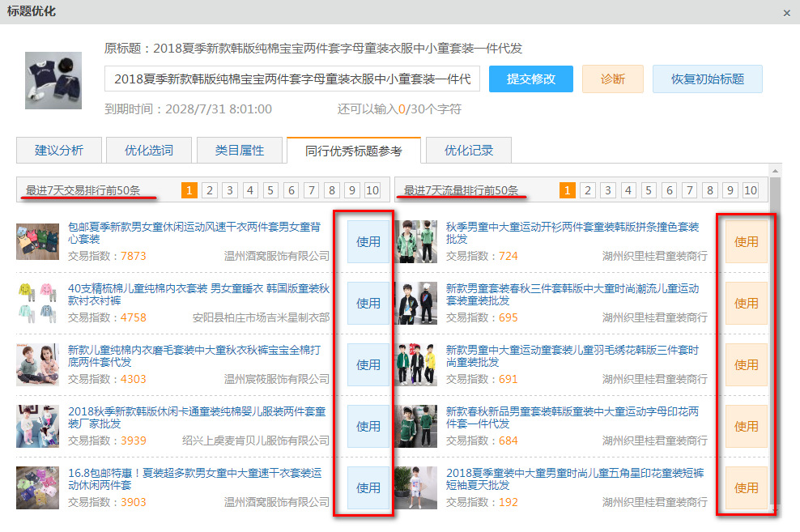Click thumbnail of the 40支精梳棉 product
The width and height of the screenshot is (800, 532).
click(38, 304)
